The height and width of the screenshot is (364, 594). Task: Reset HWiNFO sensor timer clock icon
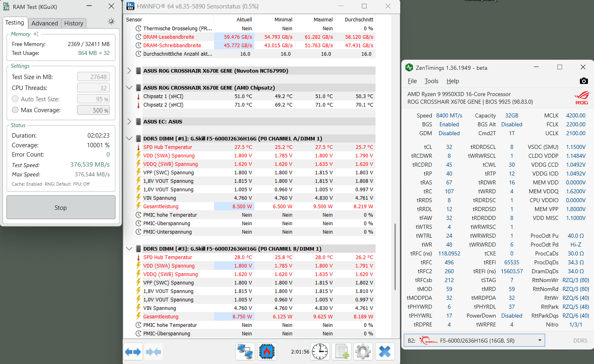[x=320, y=351]
